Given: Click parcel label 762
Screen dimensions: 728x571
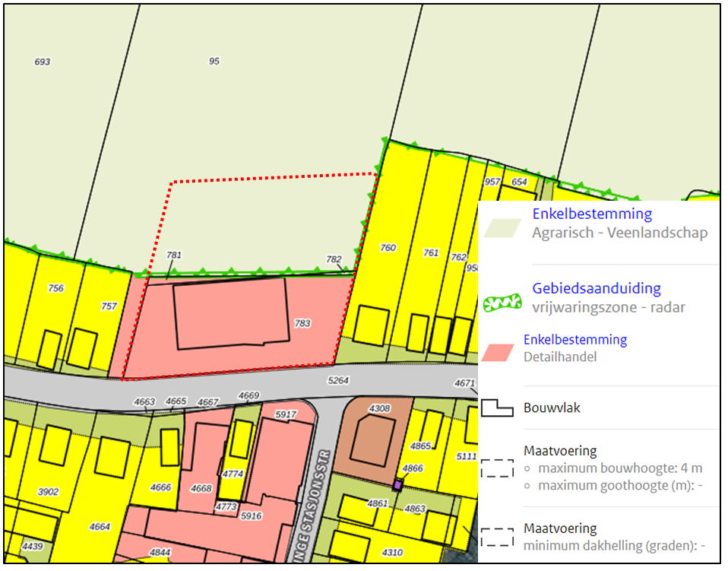Looking at the screenshot, I should click(x=459, y=257).
